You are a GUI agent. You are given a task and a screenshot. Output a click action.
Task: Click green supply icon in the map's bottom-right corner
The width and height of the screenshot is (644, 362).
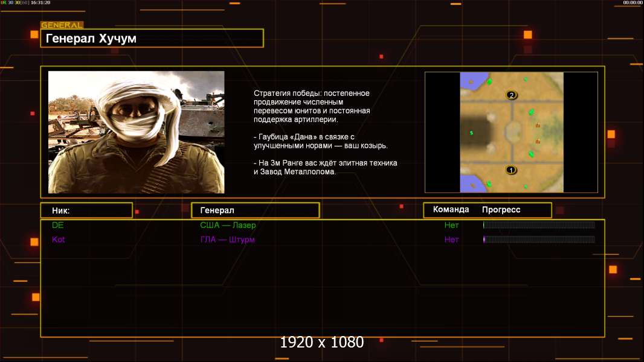(526, 186)
